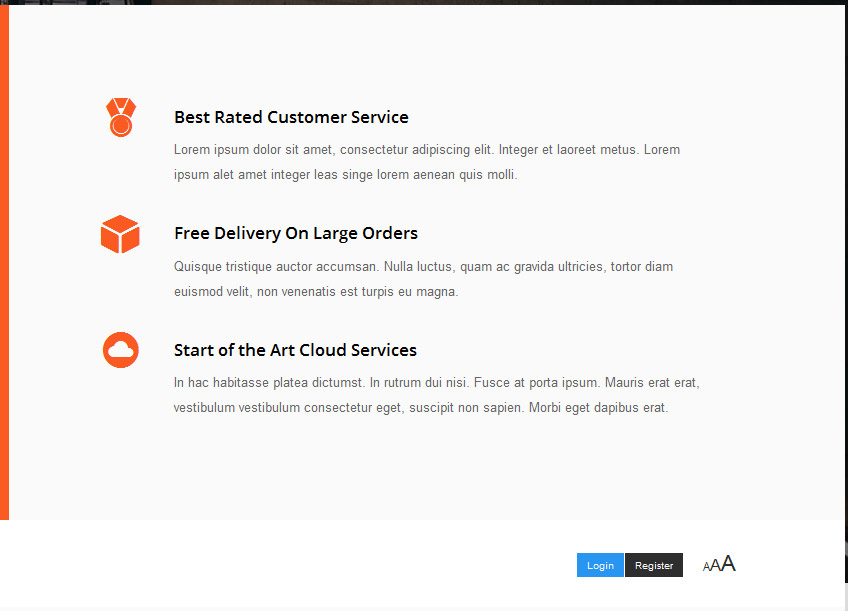Click the orange vertical bar on left edge
The image size is (848, 611).
(4, 263)
